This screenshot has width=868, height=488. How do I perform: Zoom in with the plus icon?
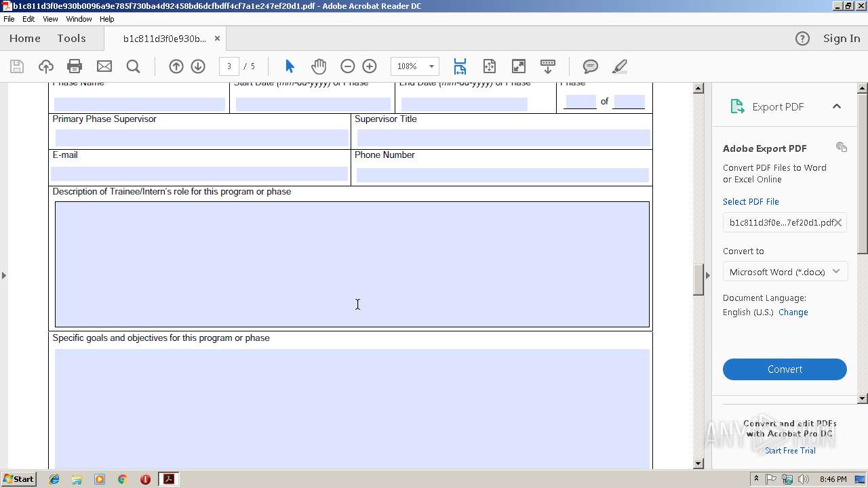[370, 66]
